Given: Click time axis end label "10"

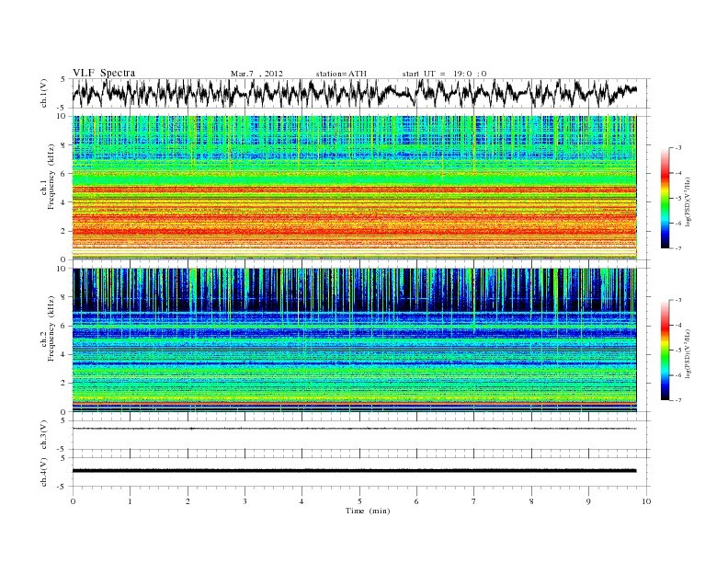Looking at the screenshot, I should [646, 501].
